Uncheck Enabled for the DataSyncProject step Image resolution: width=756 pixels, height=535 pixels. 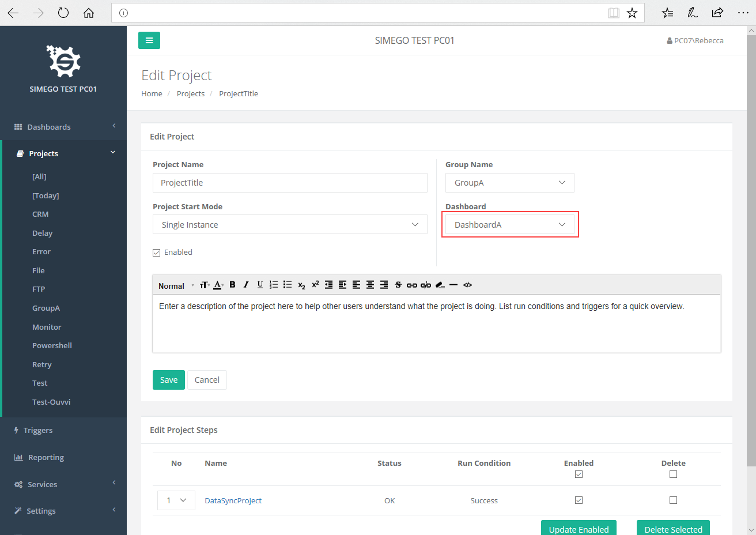tap(579, 500)
